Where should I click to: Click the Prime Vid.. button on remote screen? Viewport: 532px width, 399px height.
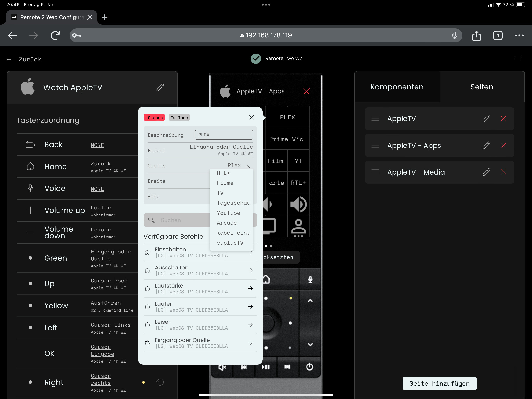pyautogui.click(x=287, y=139)
